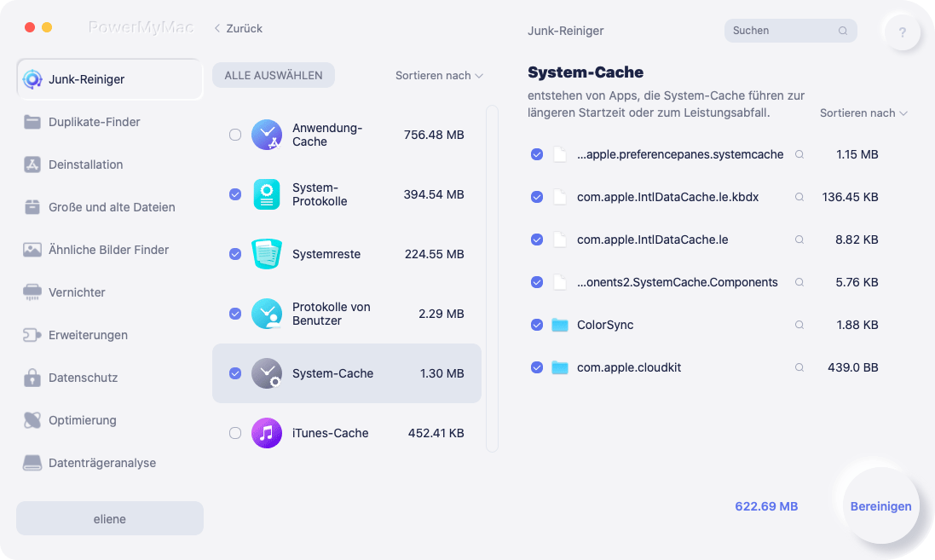
Task: Click the Protokolle von Benutzer icon
Action: click(267, 314)
